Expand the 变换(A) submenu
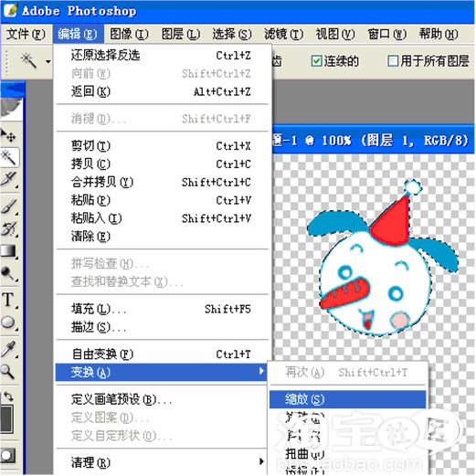Image resolution: width=476 pixels, height=476 pixels. [x=162, y=372]
